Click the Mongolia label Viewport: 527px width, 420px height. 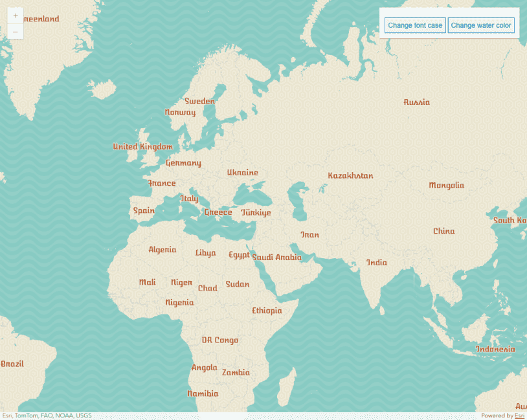[447, 185]
